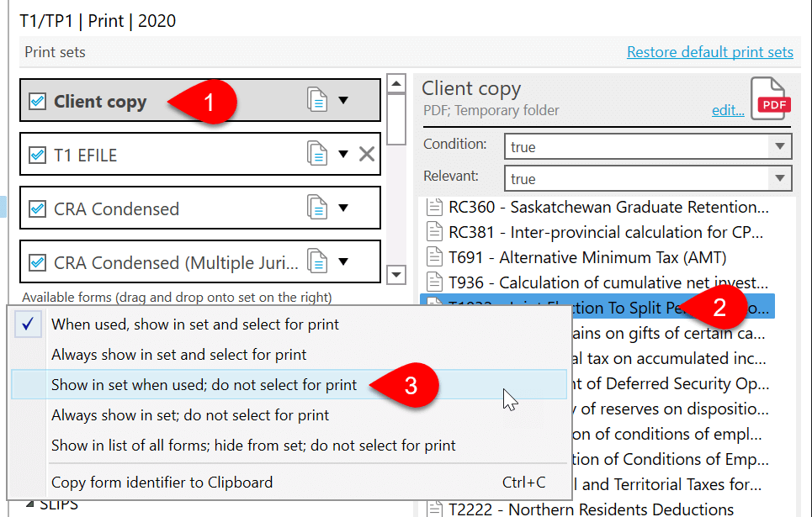Select T2222 - Northern Residents Deductions

[x=591, y=509]
